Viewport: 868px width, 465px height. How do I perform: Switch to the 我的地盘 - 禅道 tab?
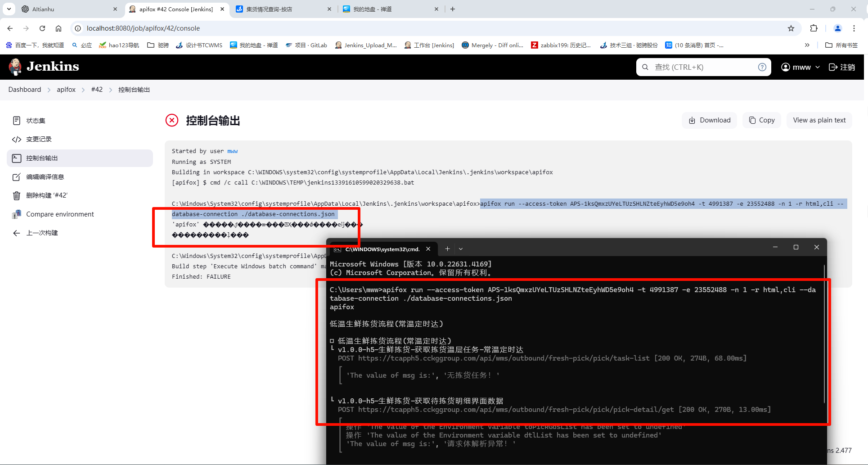(391, 9)
